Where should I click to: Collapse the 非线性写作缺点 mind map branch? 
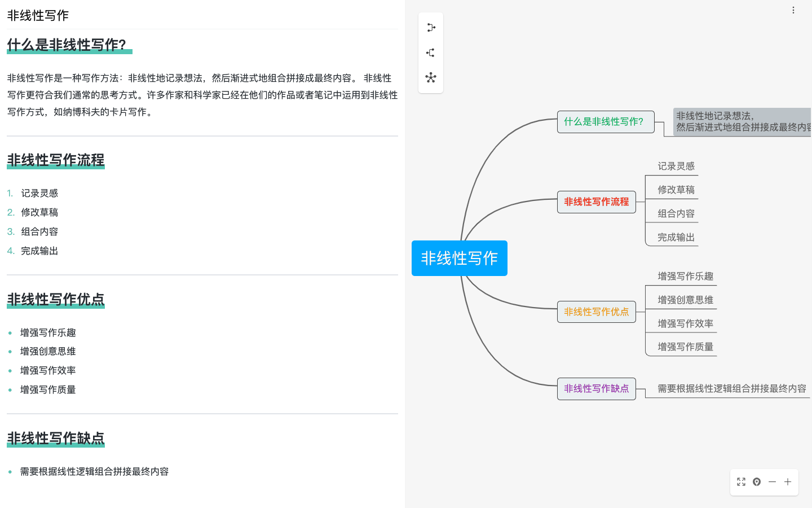point(597,389)
